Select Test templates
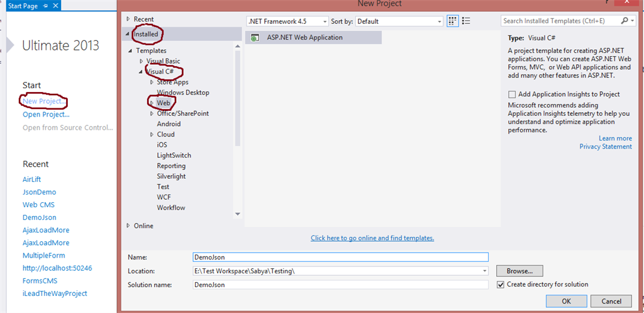 click(163, 187)
